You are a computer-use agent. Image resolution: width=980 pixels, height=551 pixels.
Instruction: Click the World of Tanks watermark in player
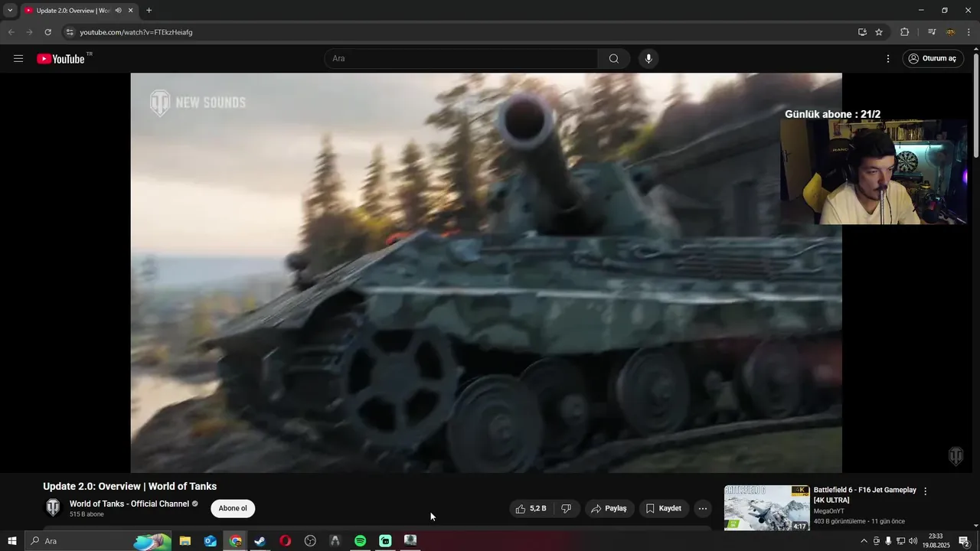click(956, 456)
